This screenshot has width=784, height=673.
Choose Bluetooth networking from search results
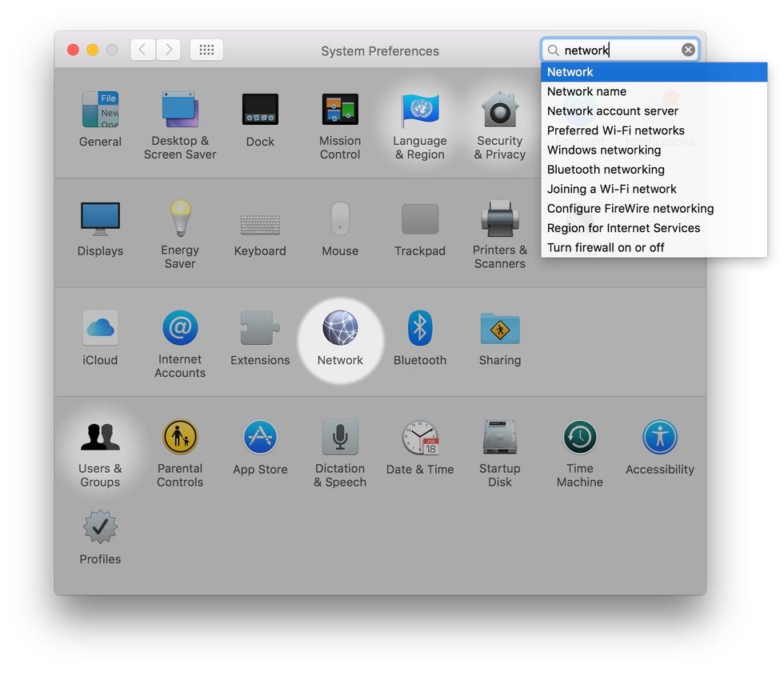tap(605, 170)
